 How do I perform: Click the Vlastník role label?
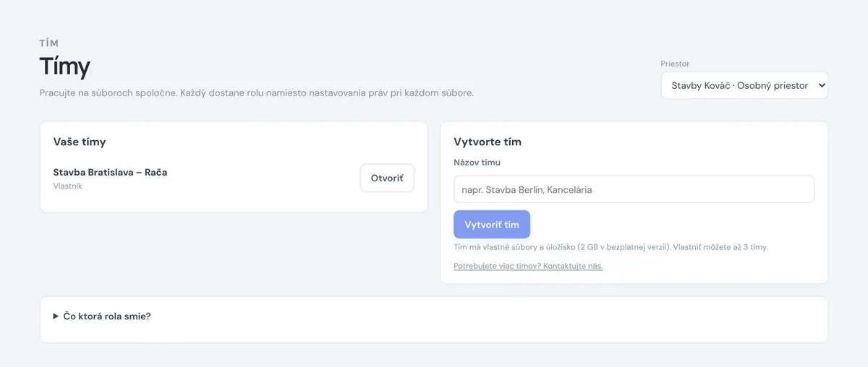(68, 186)
